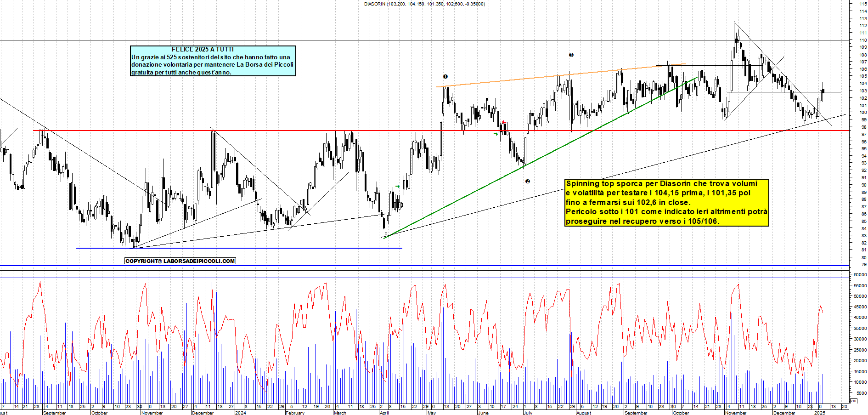Open the COPYRIGHT@ LABORSADEIPICCOLI.COM label

click(x=180, y=261)
